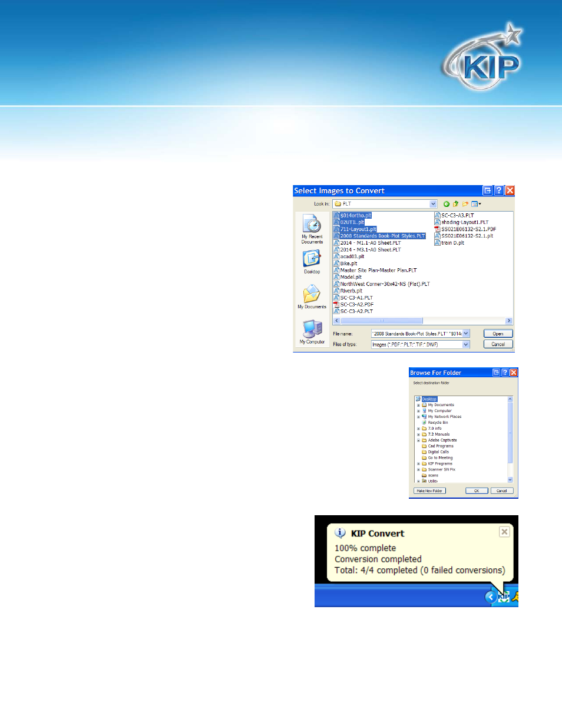
Task: Open the View menu icon
Action: [x=476, y=204]
